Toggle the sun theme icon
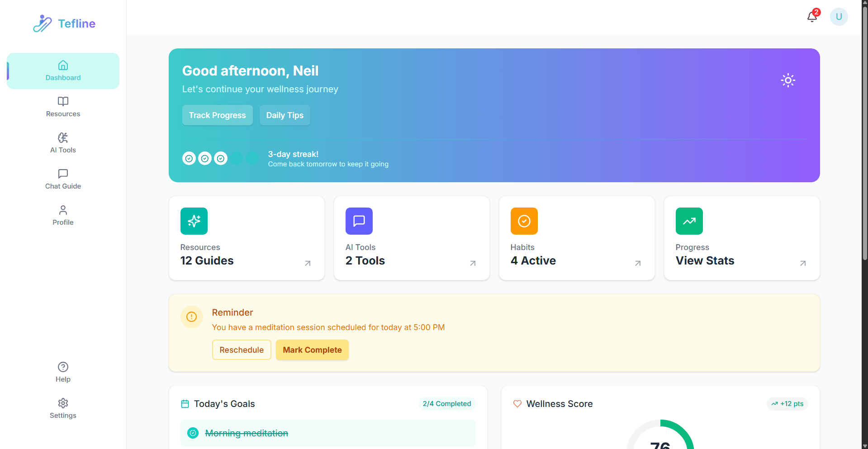The height and width of the screenshot is (449, 868). pos(788,80)
